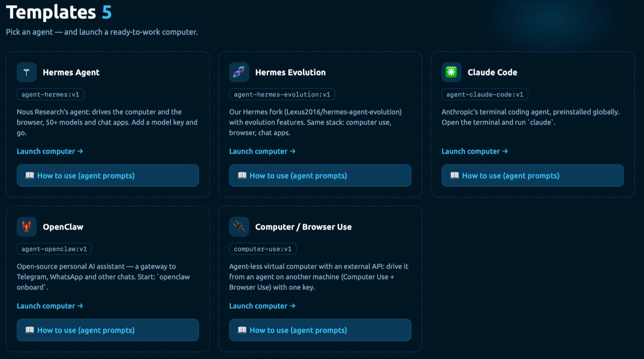
Task: Click the Hermes Evolution card title
Action: pyautogui.click(x=291, y=72)
